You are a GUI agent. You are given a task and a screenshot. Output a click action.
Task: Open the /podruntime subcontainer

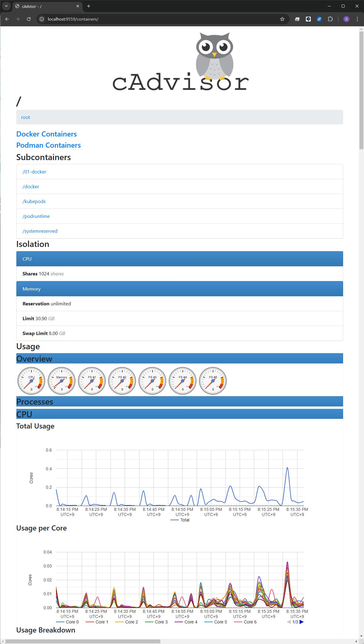[x=36, y=216]
